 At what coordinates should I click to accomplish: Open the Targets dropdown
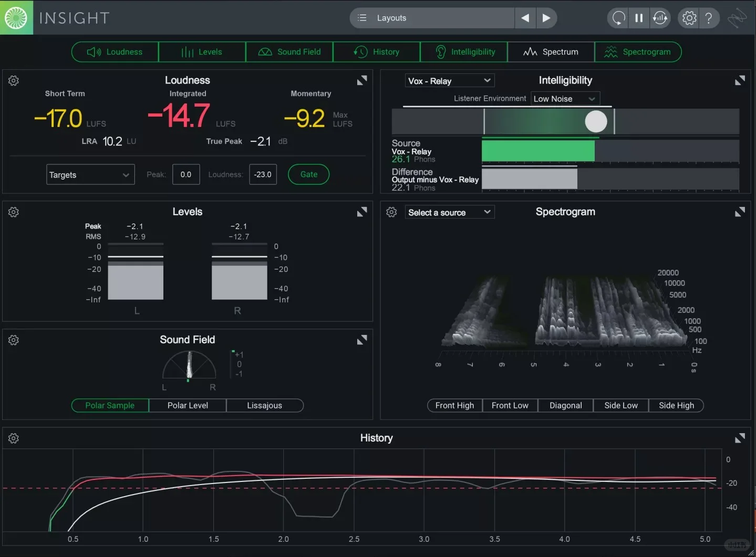(x=90, y=175)
